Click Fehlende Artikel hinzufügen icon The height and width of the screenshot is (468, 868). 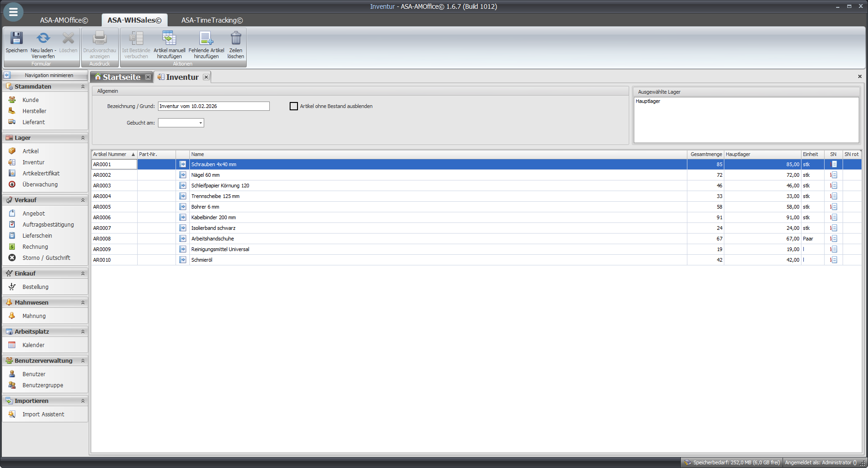206,39
